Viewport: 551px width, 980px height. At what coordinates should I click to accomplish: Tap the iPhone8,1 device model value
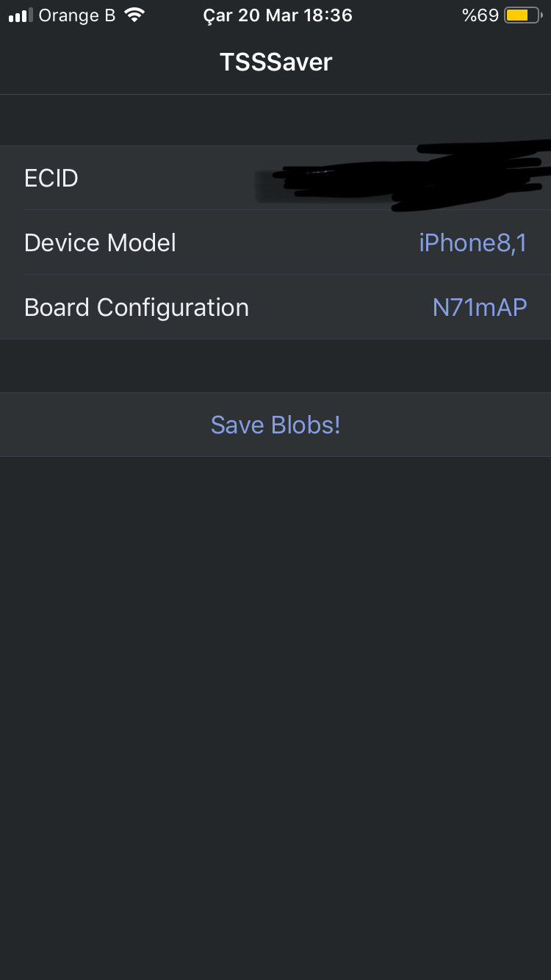click(x=473, y=242)
